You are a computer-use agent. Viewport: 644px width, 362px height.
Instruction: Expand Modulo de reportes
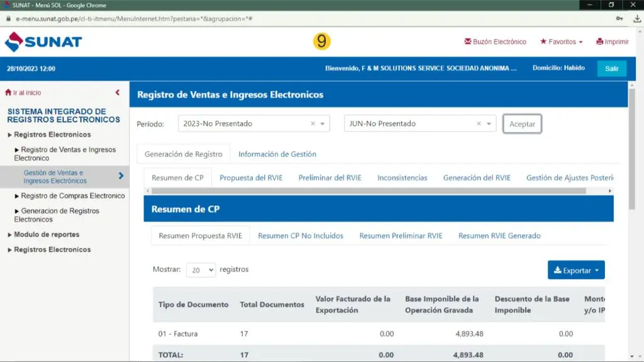(x=47, y=235)
